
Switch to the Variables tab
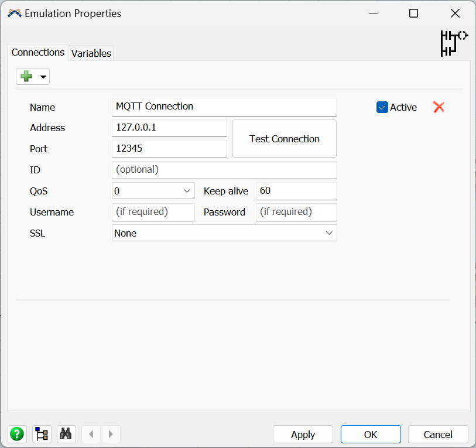tap(91, 53)
